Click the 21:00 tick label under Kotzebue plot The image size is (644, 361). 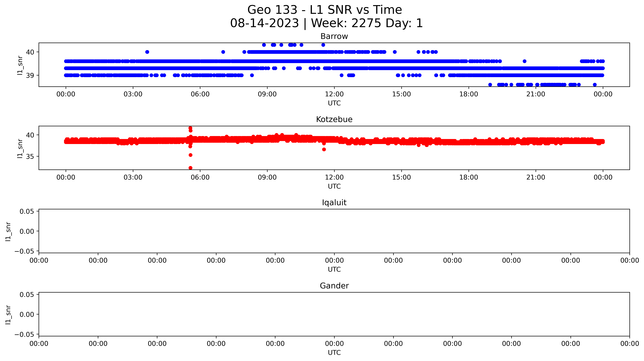click(536, 178)
